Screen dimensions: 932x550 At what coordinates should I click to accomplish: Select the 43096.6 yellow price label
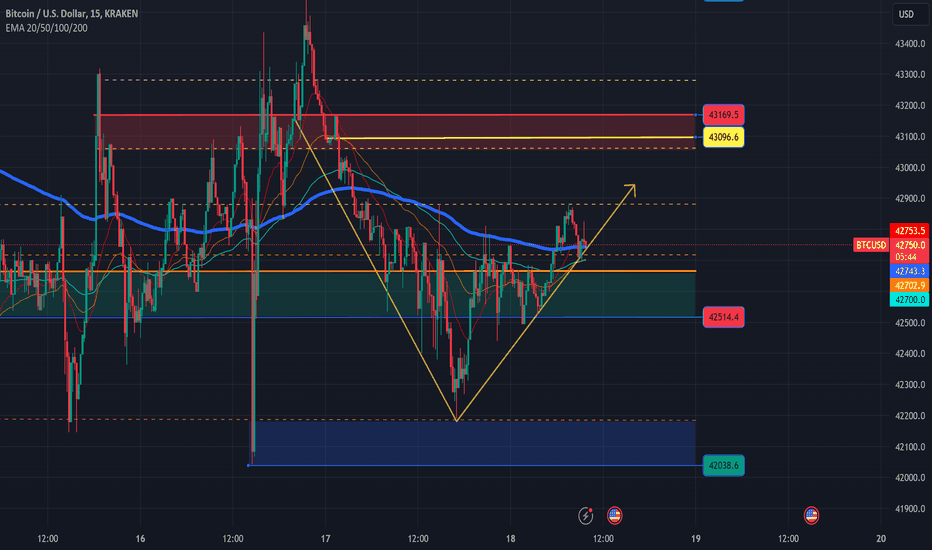tap(723, 137)
